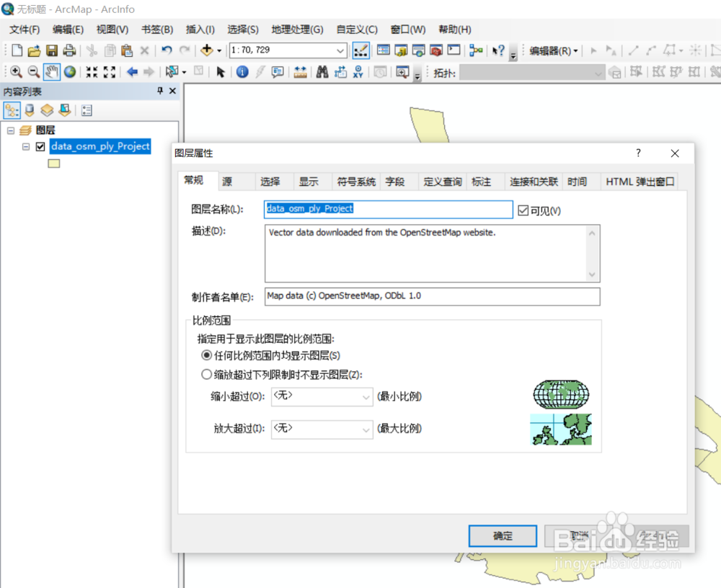Activate the Pan tool
The image size is (721, 588).
click(51, 71)
